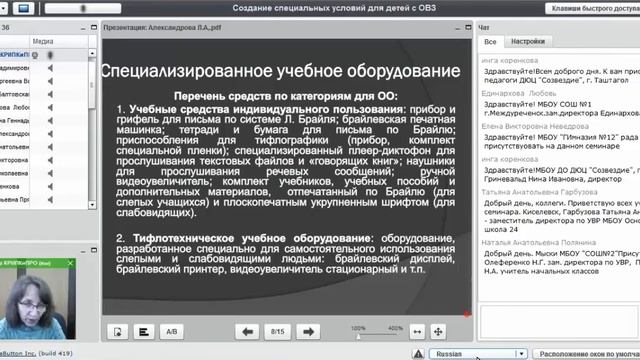Click the presenter webcam video thumbnail

tap(38, 304)
